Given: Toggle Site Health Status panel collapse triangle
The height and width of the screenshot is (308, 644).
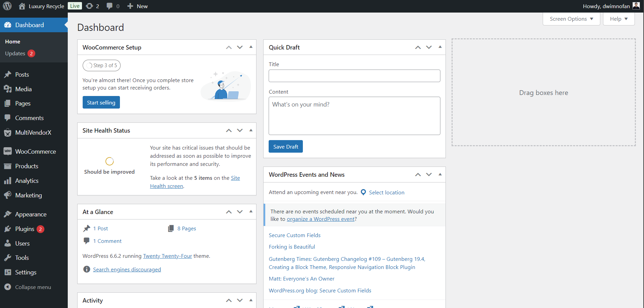Looking at the screenshot, I should coord(251,130).
